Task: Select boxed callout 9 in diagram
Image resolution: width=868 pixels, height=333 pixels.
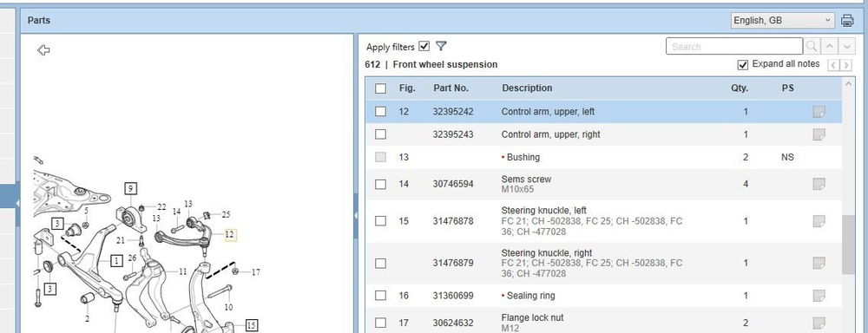Action: tap(131, 189)
